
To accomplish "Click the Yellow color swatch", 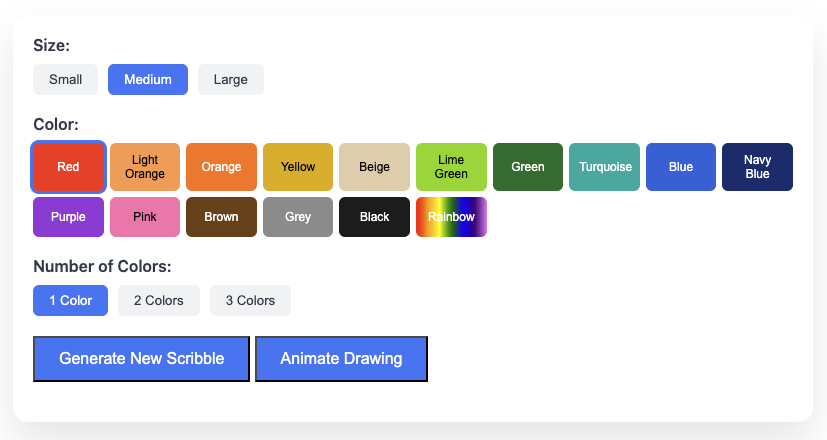I will (x=298, y=167).
